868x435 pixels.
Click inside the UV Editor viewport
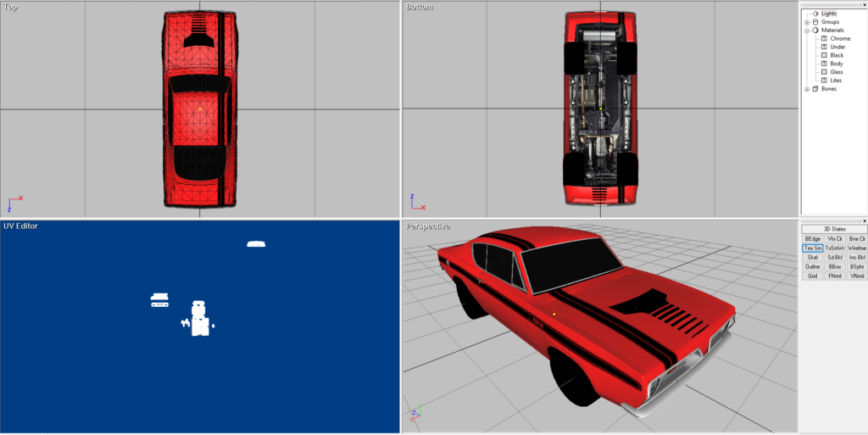click(x=85, y=356)
